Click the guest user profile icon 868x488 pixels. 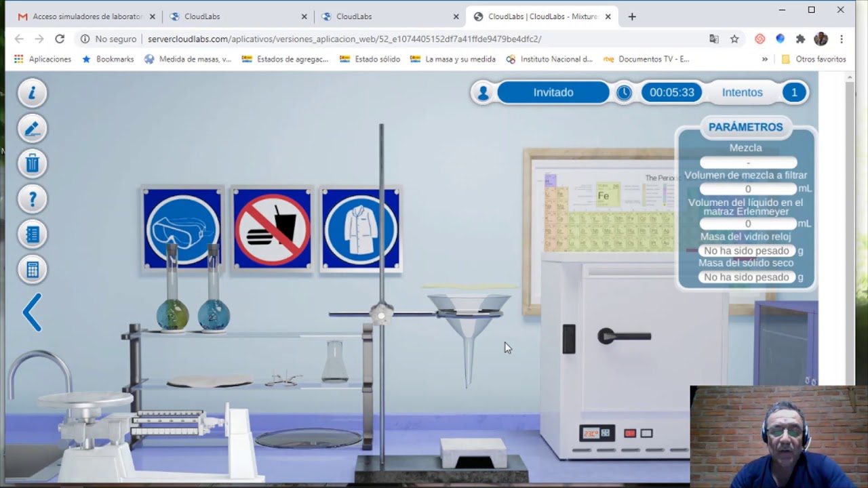pyautogui.click(x=483, y=93)
